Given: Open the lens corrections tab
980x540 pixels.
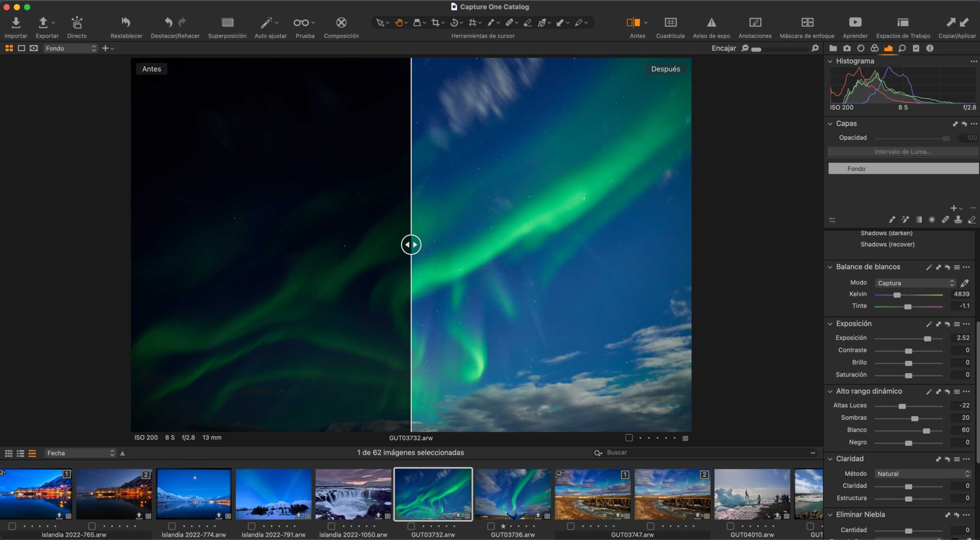Looking at the screenshot, I should point(861,48).
